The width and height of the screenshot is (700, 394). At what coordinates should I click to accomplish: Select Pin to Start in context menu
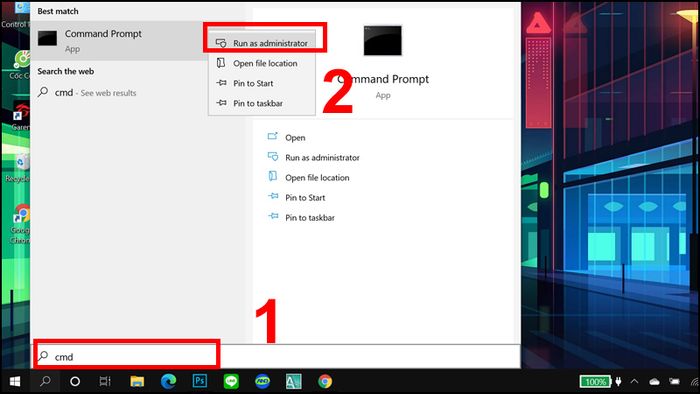(262, 83)
